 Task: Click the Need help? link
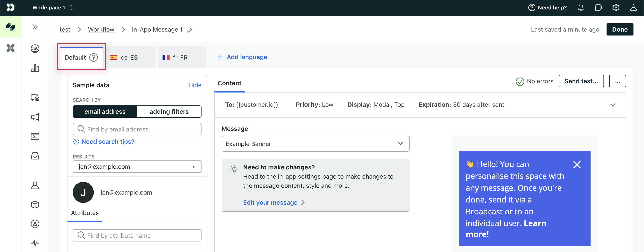pos(547,7)
